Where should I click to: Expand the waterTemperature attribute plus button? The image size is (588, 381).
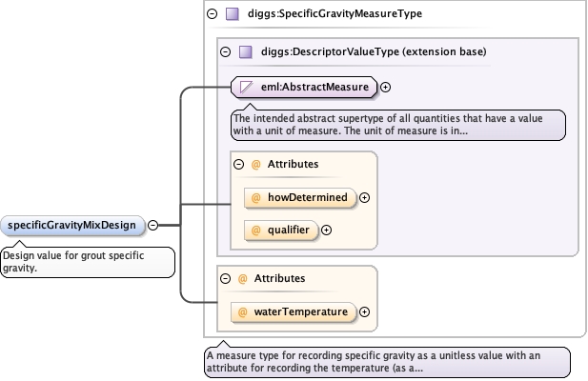[365, 311]
